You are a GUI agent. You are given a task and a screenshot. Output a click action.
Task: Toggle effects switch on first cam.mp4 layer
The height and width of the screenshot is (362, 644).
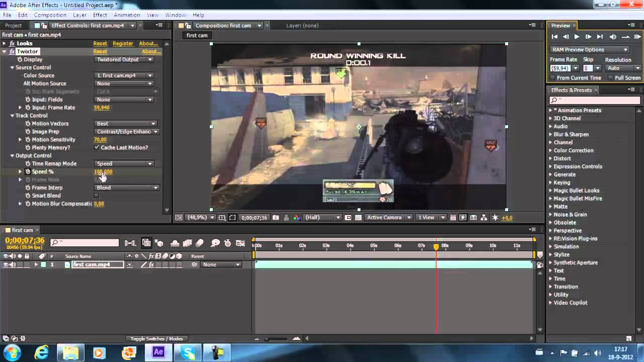click(151, 264)
